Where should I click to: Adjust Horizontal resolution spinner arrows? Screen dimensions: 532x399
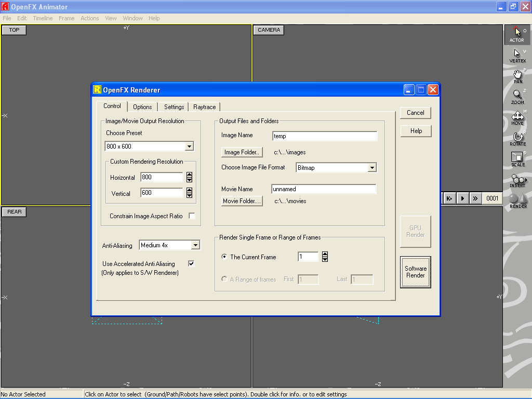point(189,177)
